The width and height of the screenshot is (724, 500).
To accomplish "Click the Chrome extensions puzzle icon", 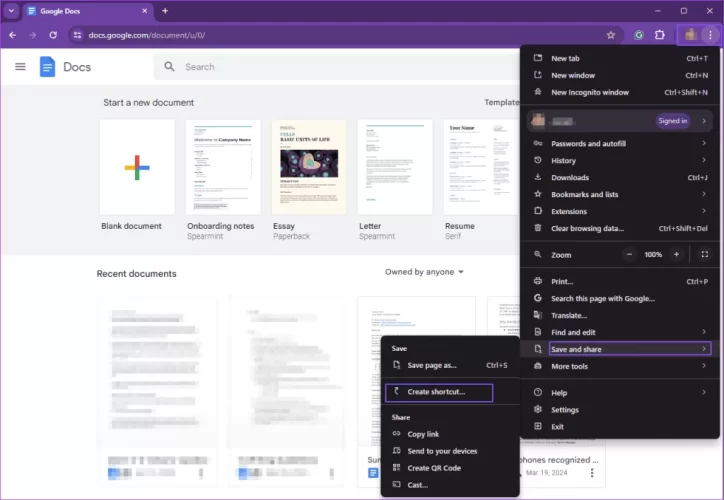I will pos(660,35).
